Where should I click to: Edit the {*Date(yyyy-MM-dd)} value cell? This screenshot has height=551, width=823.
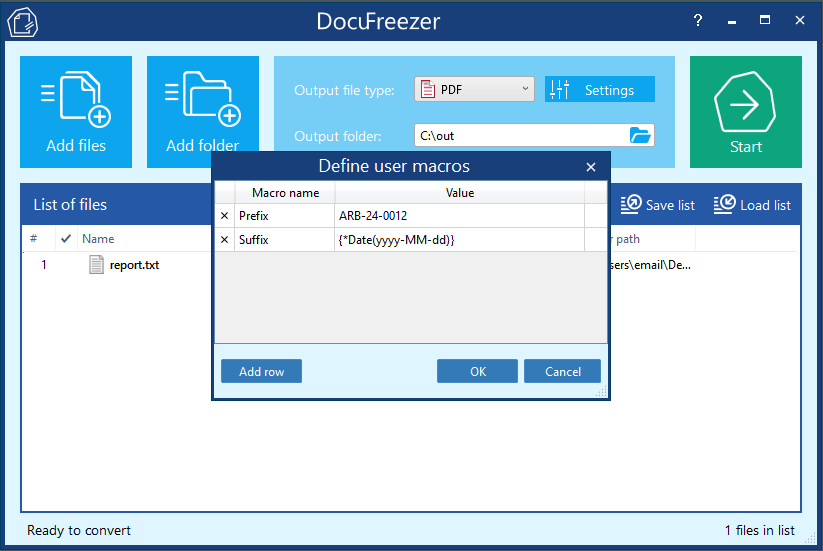coord(459,240)
